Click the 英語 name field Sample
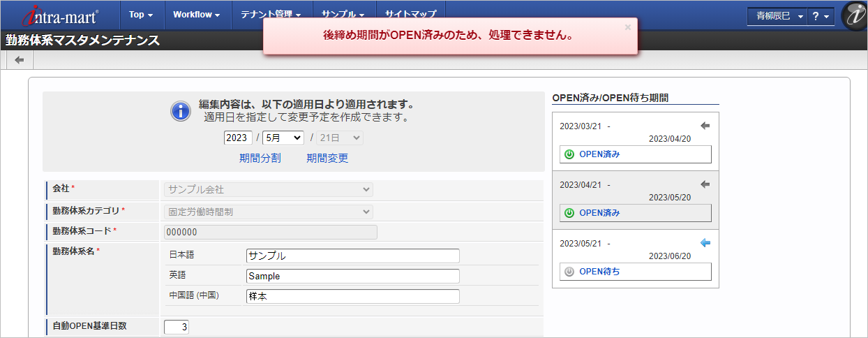This screenshot has height=338, width=868. [353, 276]
